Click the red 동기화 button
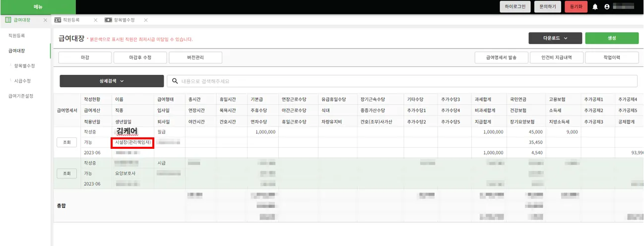The width and height of the screenshot is (644, 246). [x=576, y=7]
